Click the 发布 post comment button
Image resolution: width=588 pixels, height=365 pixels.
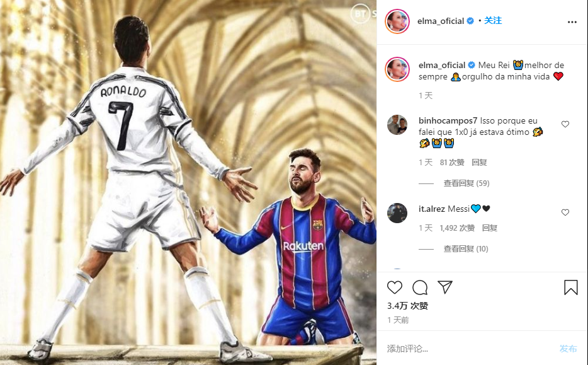tap(568, 349)
